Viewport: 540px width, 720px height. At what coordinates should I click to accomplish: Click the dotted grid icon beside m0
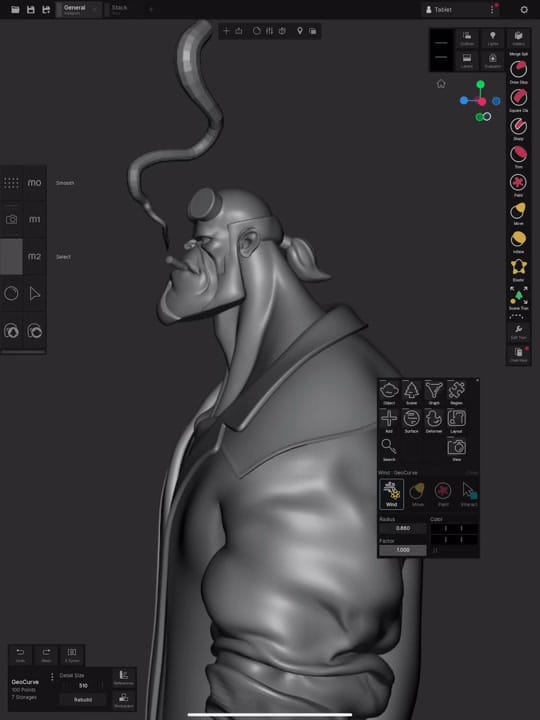coord(11,183)
